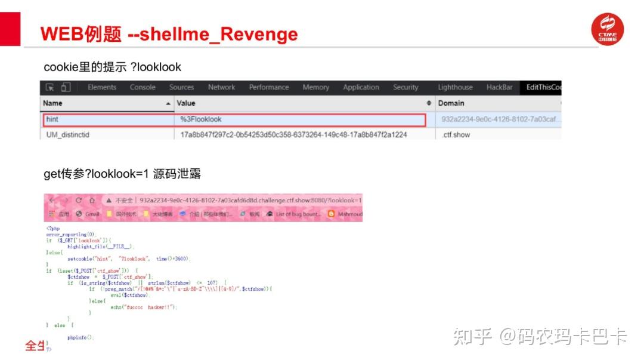Open the 大佬博客 bookmark folder
644x363 pixels.
point(158,214)
